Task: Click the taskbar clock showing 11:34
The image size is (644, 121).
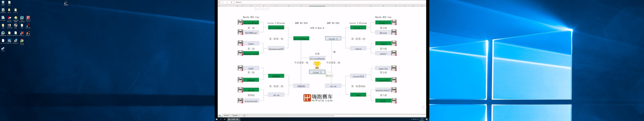Action: click(422, 119)
